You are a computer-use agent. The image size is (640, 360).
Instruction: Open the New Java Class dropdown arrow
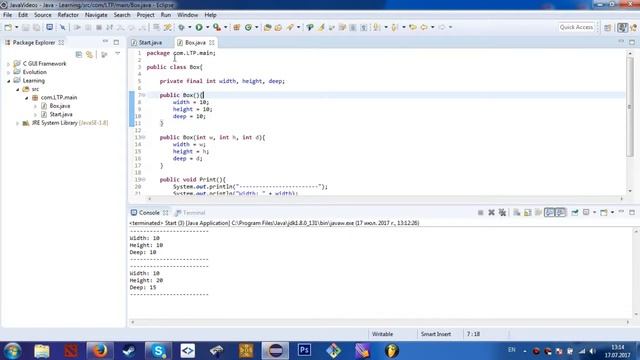click(257, 27)
